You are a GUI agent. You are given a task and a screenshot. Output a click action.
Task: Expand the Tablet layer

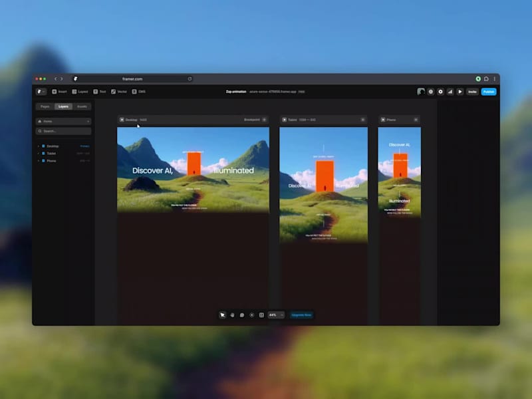tap(39, 153)
